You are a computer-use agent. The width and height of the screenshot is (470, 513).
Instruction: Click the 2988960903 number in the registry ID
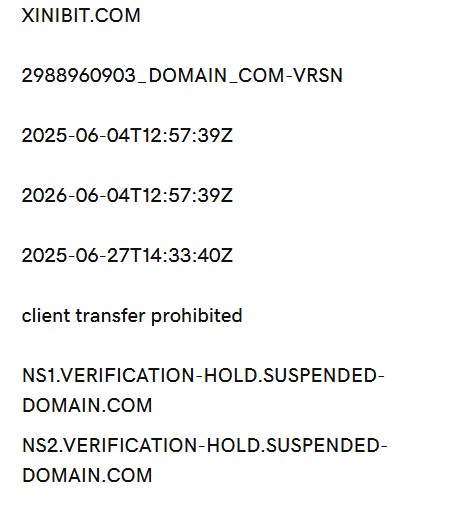78,75
